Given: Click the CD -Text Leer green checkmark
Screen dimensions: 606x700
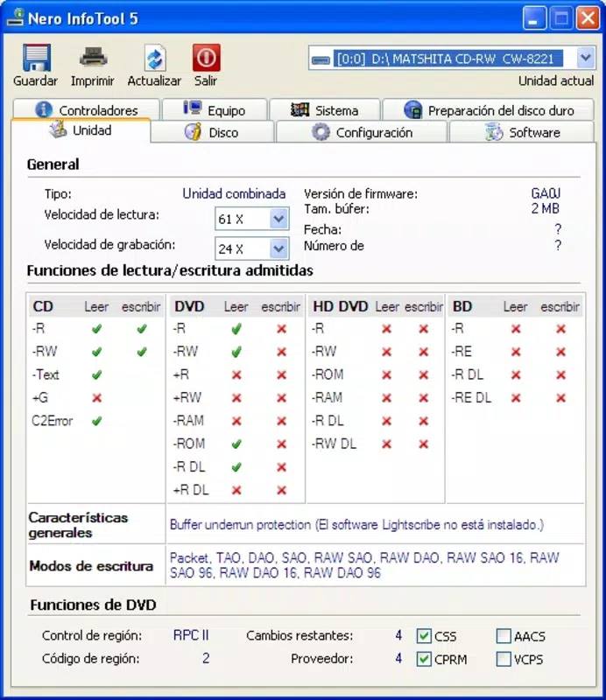Looking at the screenshot, I should click(x=96, y=374).
